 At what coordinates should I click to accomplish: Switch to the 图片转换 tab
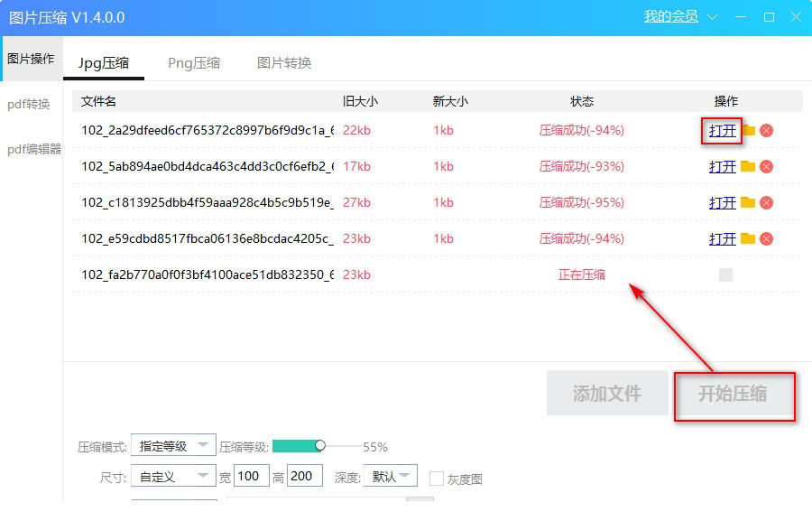click(284, 63)
